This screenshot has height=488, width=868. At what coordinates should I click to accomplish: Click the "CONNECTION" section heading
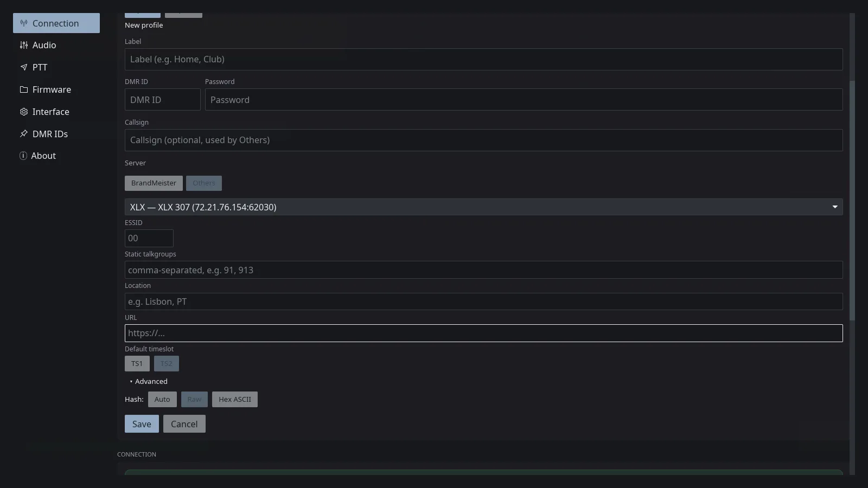[137, 454]
